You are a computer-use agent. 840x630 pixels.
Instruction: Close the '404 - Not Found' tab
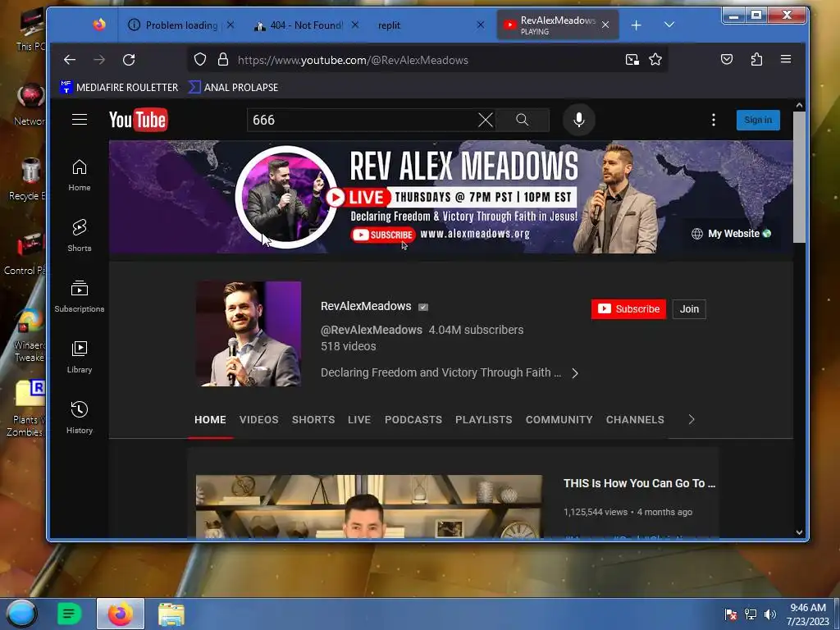click(354, 25)
